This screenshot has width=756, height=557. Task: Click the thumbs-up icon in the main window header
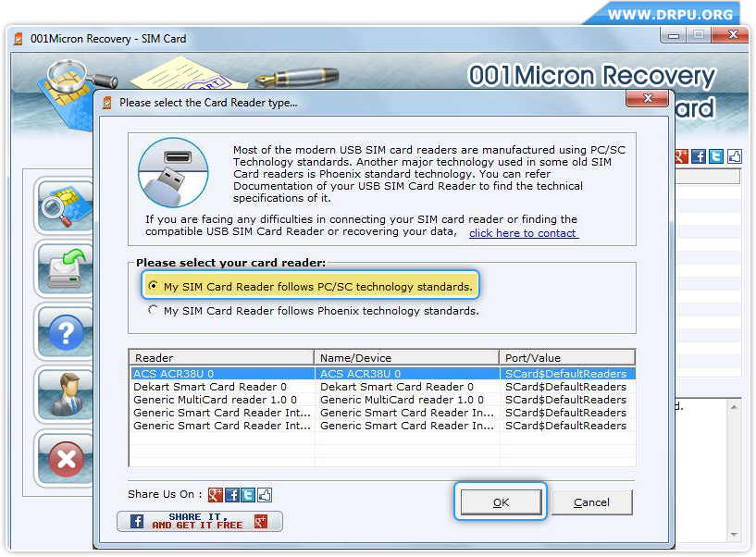click(x=735, y=156)
